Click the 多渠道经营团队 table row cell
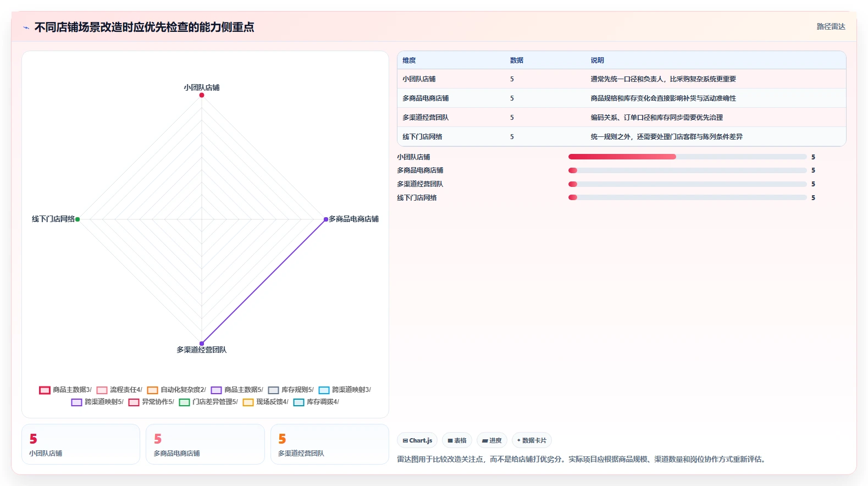The image size is (868, 486). [x=425, y=118]
